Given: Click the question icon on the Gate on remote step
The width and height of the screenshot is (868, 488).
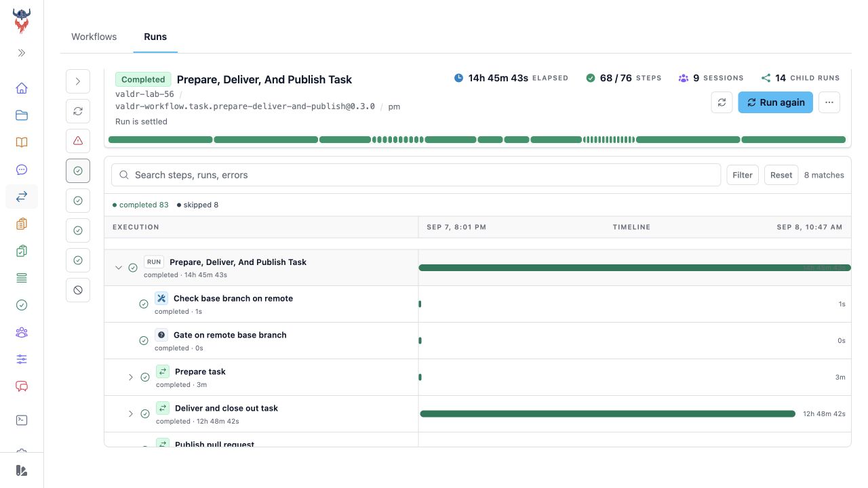Looking at the screenshot, I should click(x=161, y=335).
